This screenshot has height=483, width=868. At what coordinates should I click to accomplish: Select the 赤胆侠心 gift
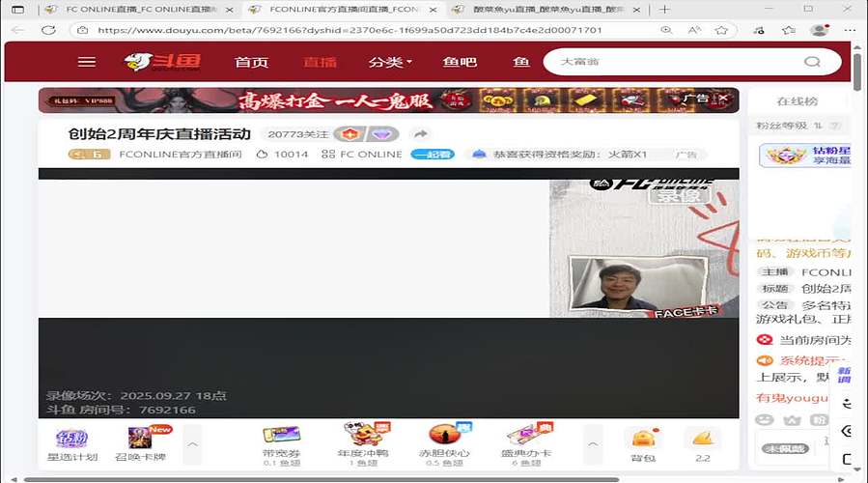[x=444, y=444]
